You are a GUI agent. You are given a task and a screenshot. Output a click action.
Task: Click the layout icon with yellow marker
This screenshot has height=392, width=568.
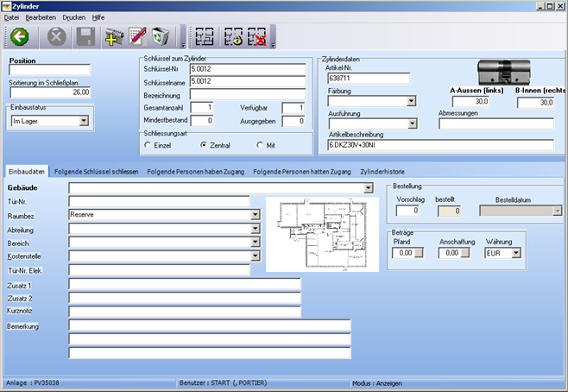(232, 36)
